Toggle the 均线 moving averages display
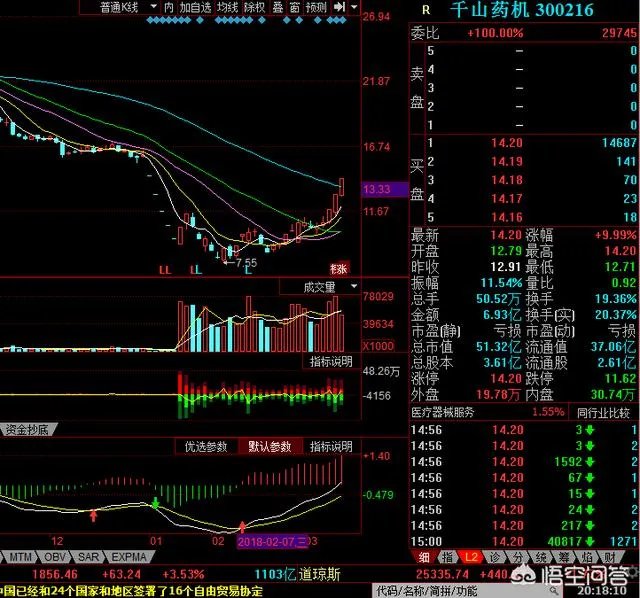The width and height of the screenshot is (640, 598). (227, 7)
